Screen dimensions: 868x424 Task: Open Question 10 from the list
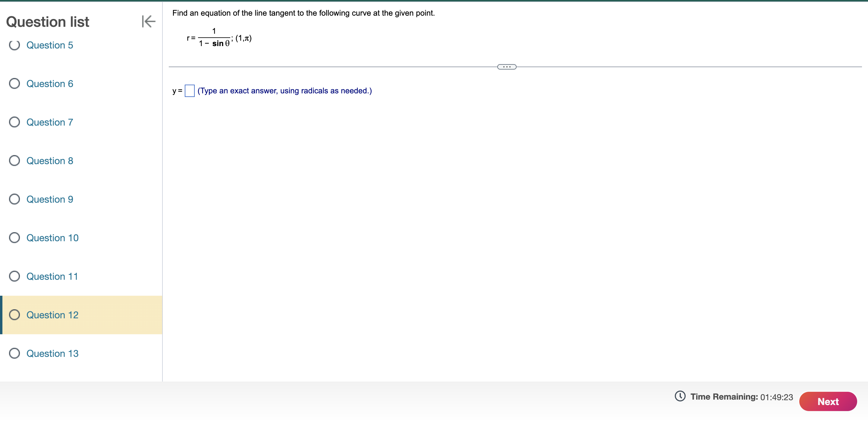pyautogui.click(x=52, y=238)
